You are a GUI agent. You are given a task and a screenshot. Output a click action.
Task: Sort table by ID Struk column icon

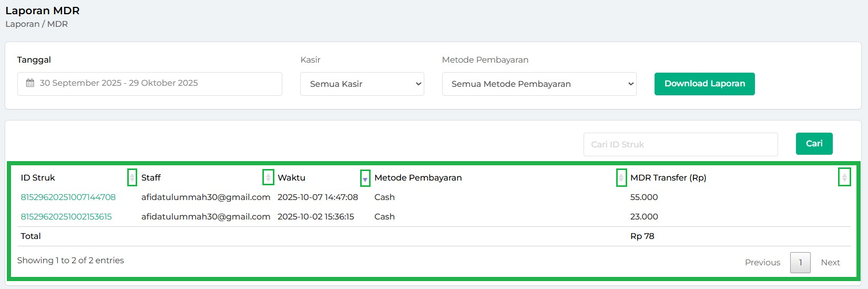tap(132, 178)
